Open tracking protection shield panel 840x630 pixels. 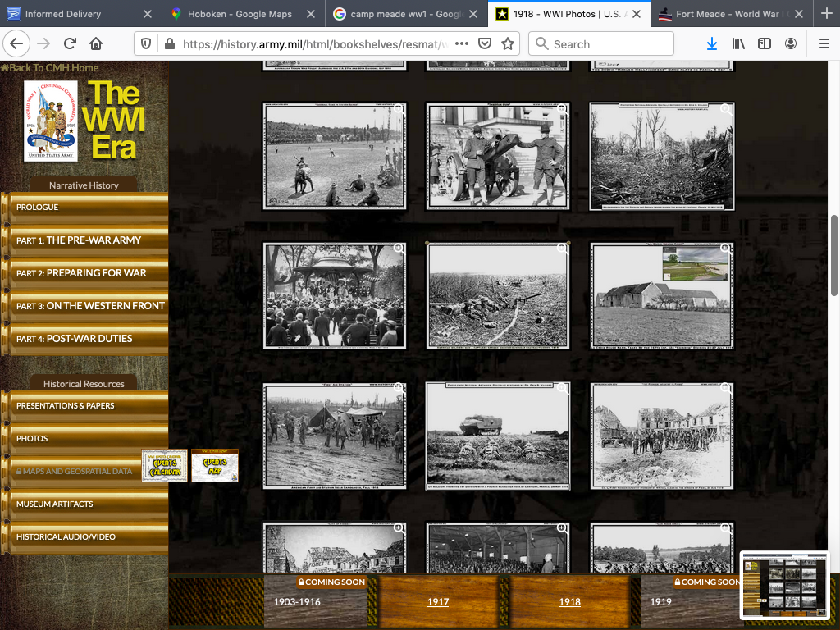(148, 43)
